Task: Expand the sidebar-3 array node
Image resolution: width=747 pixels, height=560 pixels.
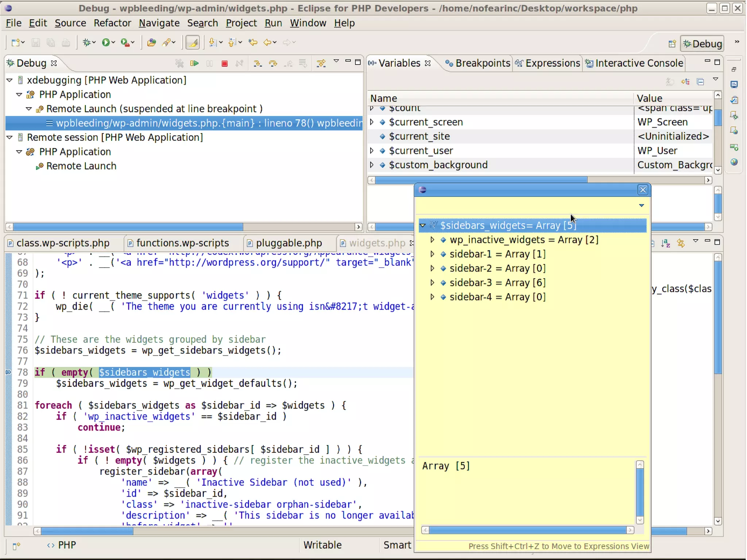Action: pos(432,283)
